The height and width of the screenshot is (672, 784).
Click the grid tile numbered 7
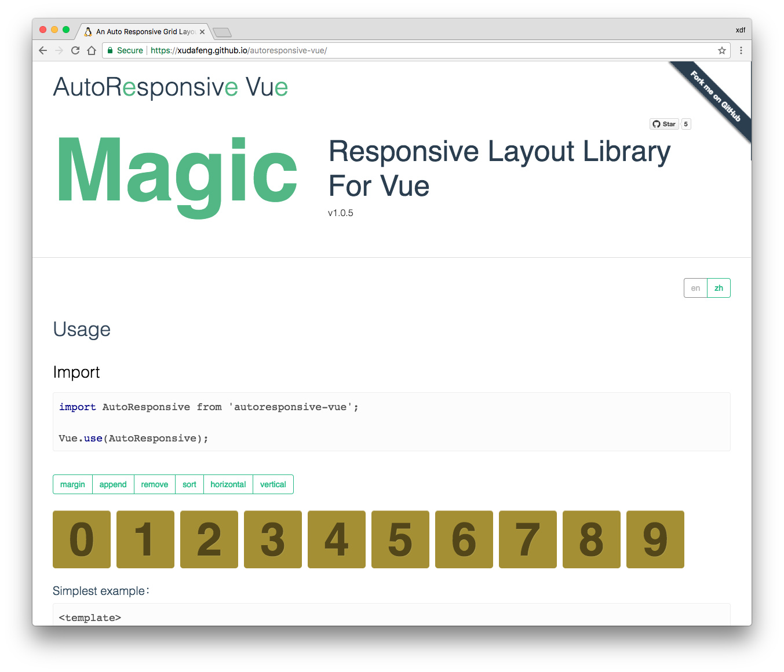[x=528, y=539]
